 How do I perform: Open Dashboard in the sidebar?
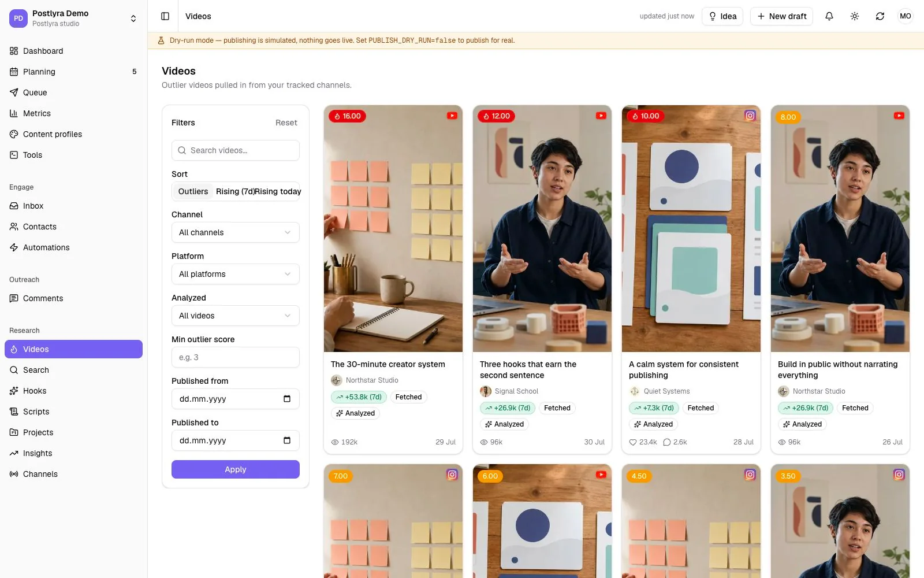coord(73,51)
